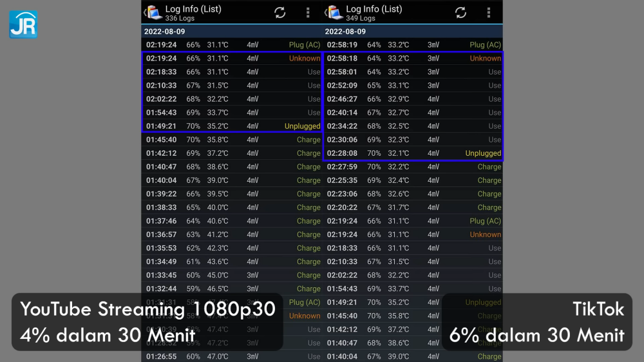Select the 01:39:22 Charge row at 39.5°C
644x362 pixels.
click(232, 194)
